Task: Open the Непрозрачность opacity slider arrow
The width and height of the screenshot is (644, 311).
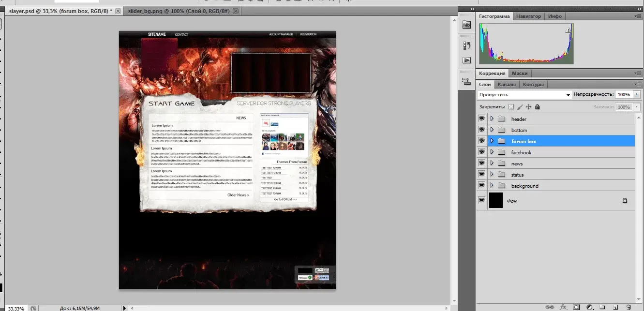Action: click(637, 95)
